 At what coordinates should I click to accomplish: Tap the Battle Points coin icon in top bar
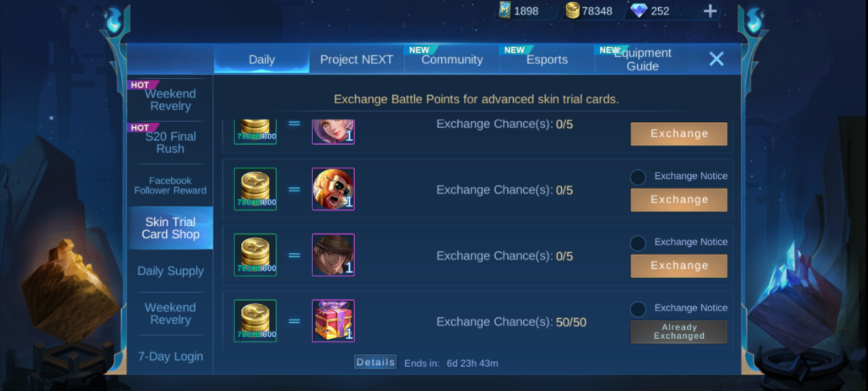click(x=573, y=10)
